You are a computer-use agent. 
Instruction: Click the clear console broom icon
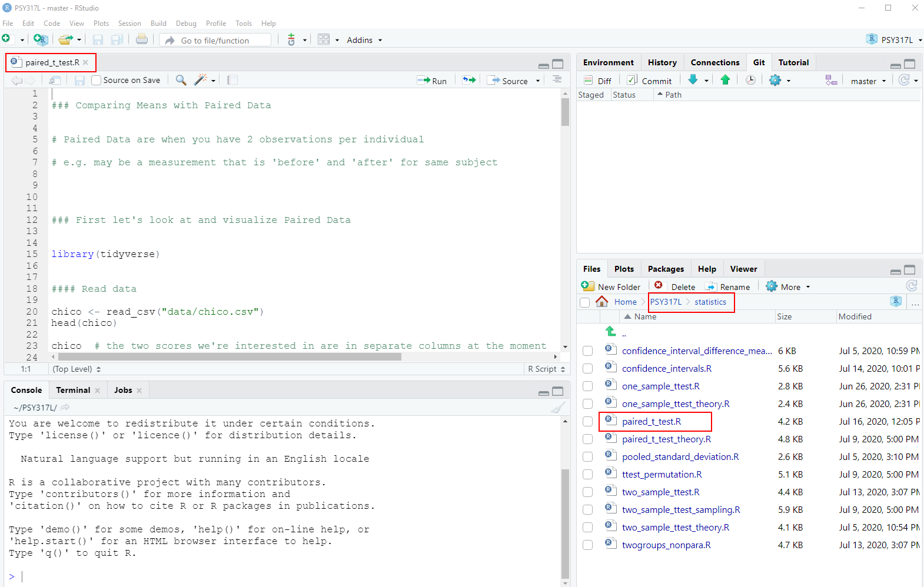pyautogui.click(x=558, y=407)
